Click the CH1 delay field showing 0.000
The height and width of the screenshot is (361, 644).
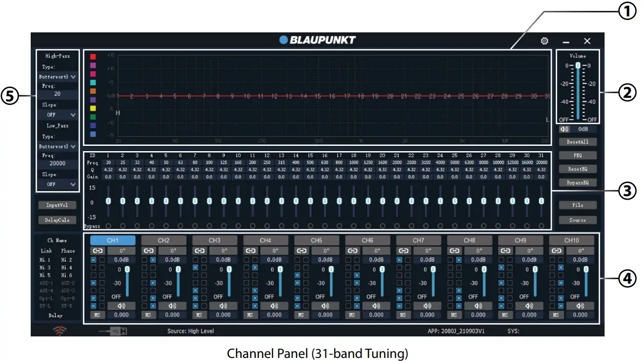pyautogui.click(x=121, y=315)
